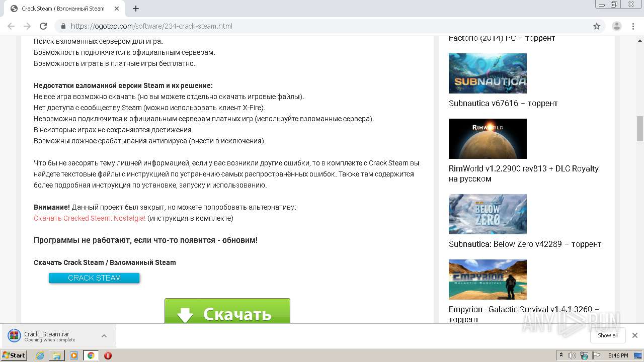Open the Below Zero thumbnail image
The width and height of the screenshot is (644, 362).
click(x=488, y=214)
